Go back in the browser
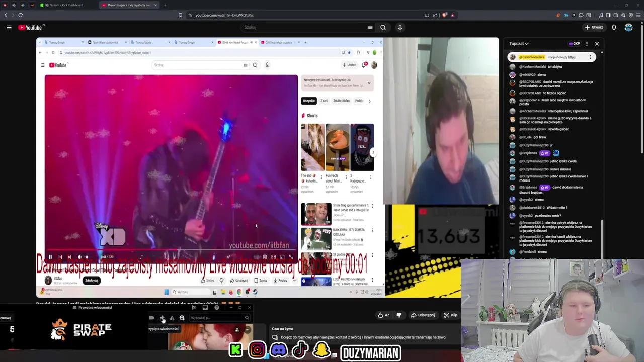This screenshot has width=644, height=362. click(6, 15)
